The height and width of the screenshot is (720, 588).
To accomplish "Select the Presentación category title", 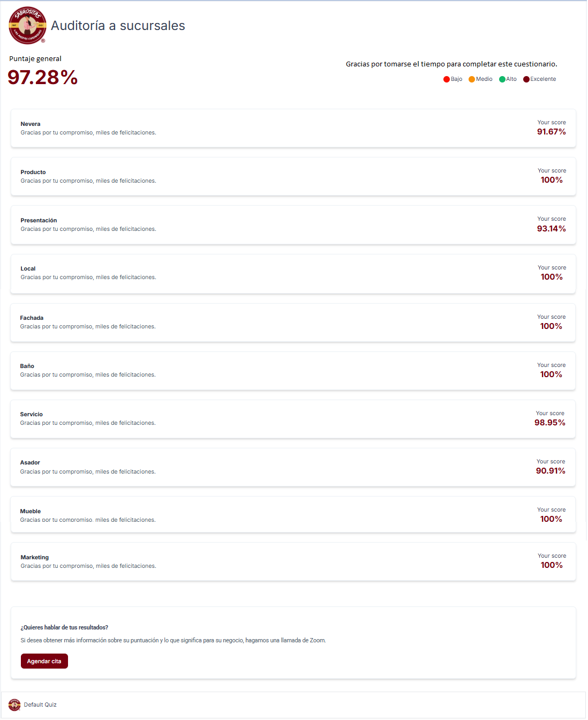I will [39, 220].
